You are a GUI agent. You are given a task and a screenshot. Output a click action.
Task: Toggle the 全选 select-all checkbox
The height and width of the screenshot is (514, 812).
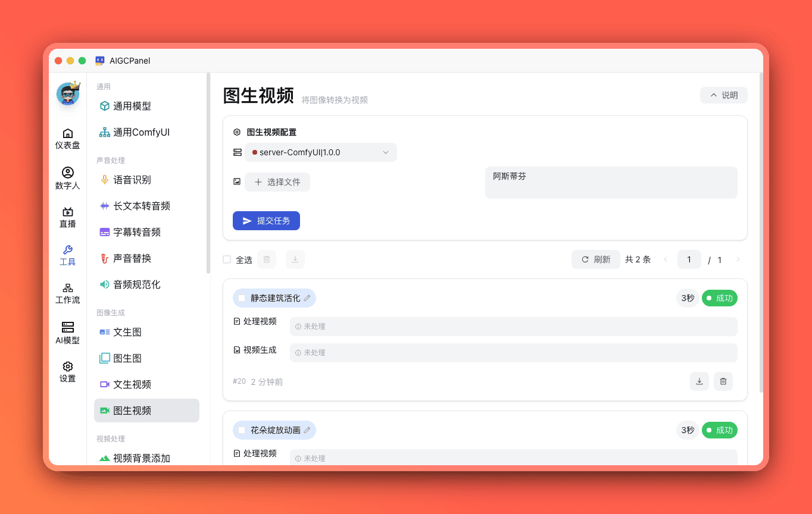pyautogui.click(x=227, y=259)
